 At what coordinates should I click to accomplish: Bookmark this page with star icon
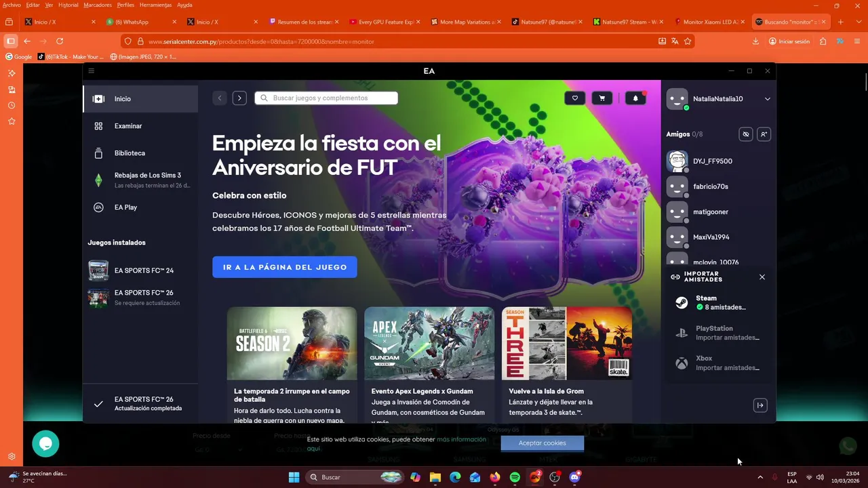[688, 41]
